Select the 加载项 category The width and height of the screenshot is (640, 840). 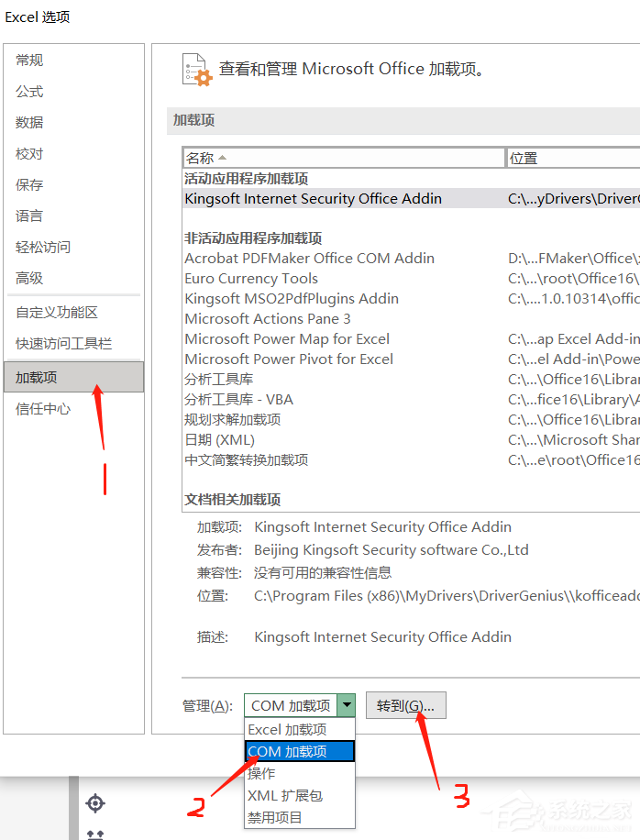pyautogui.click(x=74, y=377)
